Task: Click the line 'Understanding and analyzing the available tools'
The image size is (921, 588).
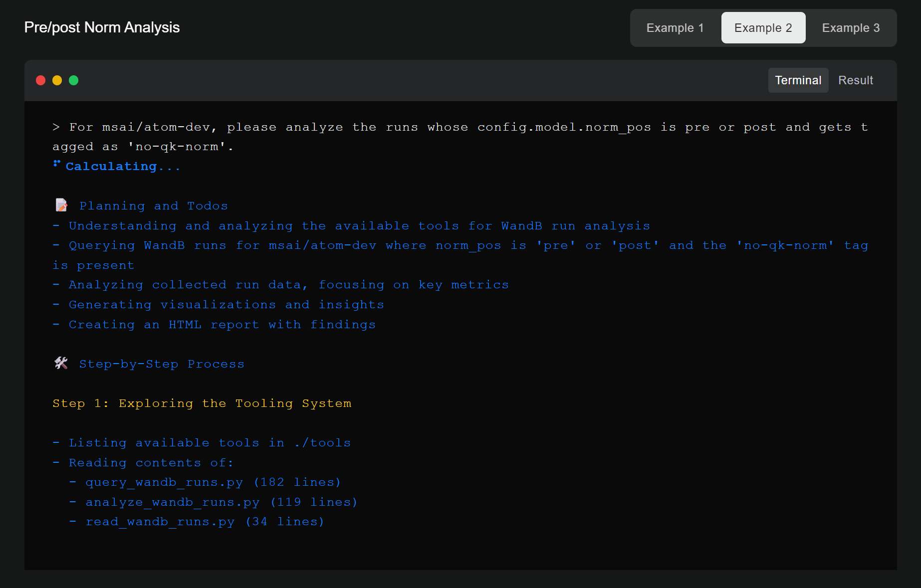Action: point(351,226)
